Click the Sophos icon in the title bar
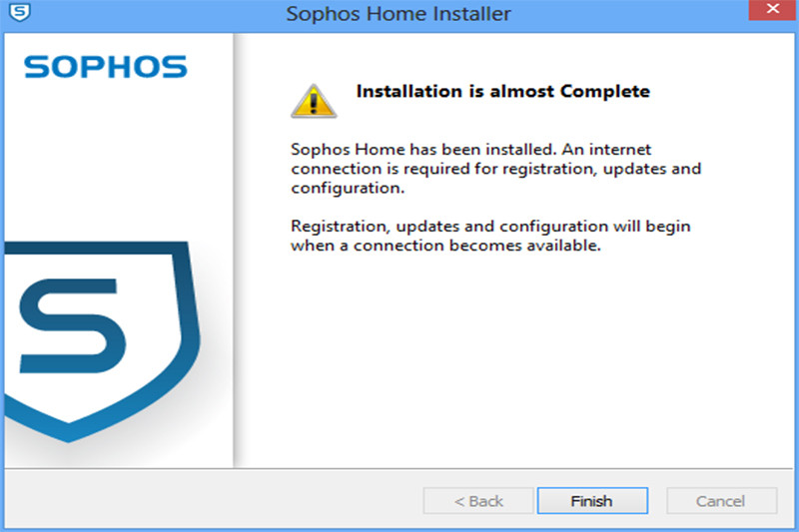The image size is (799, 532). coord(17,13)
